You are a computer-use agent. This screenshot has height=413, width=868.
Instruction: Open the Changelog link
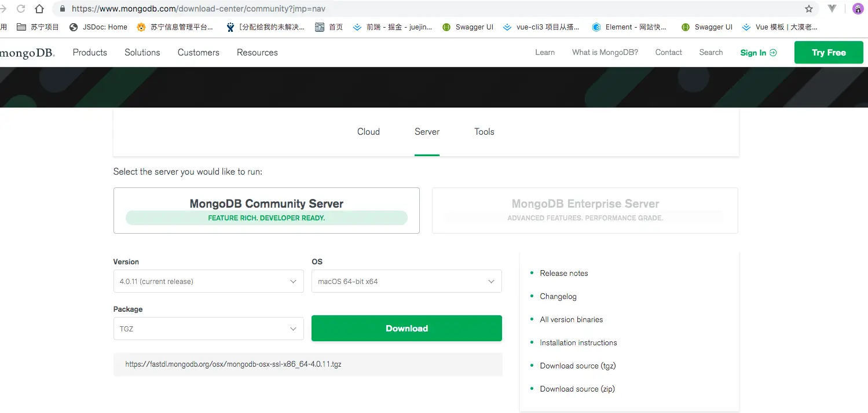[558, 296]
